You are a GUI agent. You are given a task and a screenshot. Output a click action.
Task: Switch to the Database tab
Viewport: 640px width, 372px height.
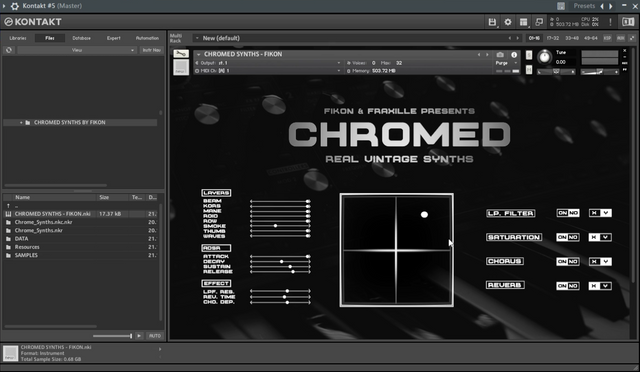pyautogui.click(x=81, y=38)
